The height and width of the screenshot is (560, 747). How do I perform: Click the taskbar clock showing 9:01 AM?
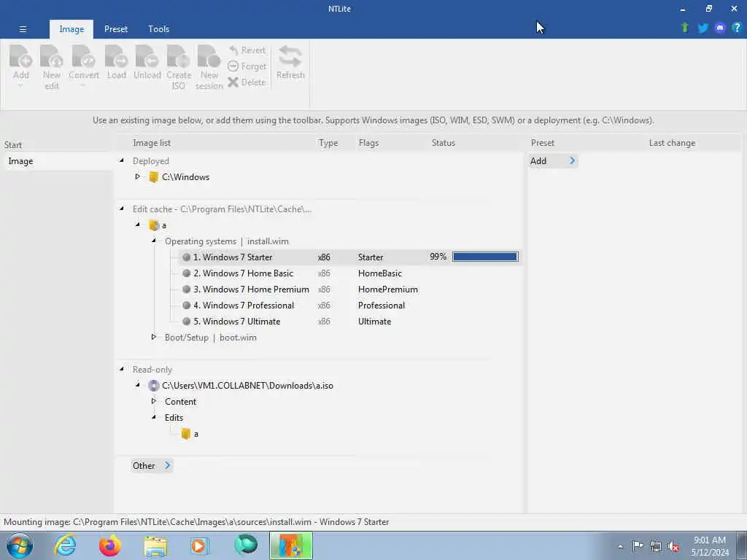click(x=710, y=546)
